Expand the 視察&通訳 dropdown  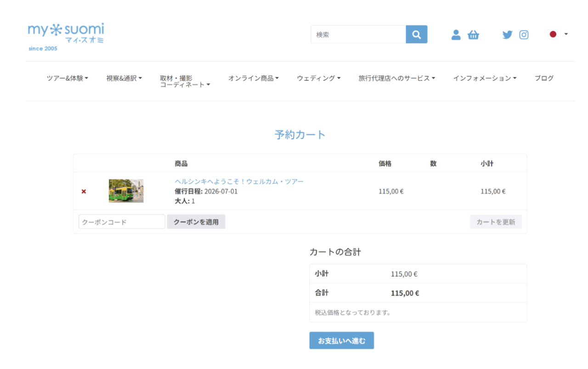tap(124, 78)
